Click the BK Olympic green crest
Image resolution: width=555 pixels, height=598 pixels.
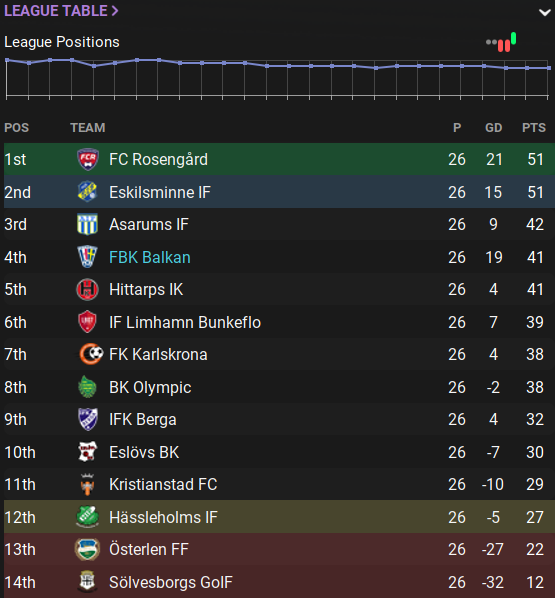point(88,387)
